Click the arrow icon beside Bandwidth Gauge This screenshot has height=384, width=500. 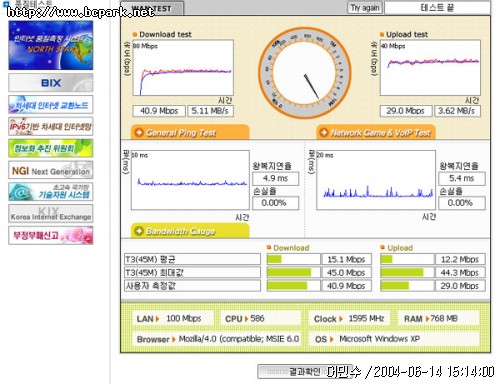[139, 231]
